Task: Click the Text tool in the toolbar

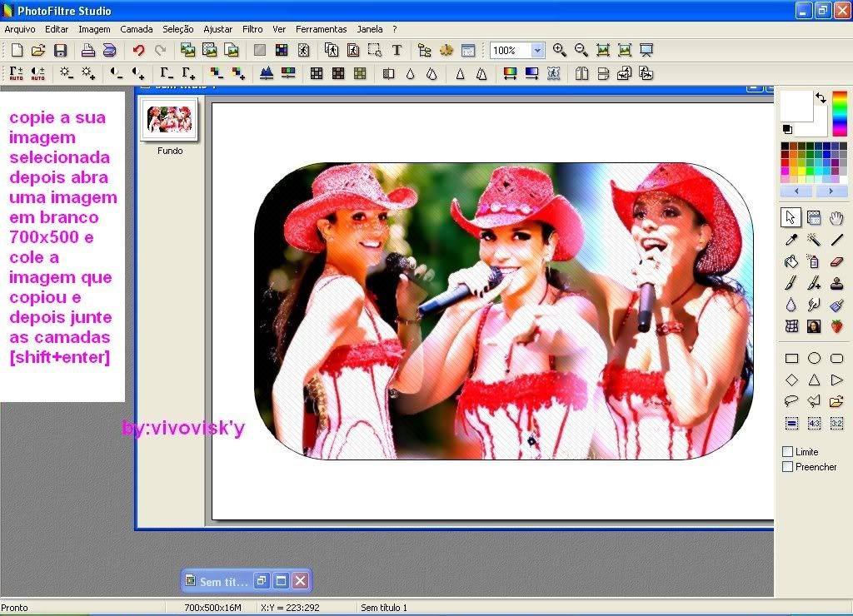Action: pos(397,51)
